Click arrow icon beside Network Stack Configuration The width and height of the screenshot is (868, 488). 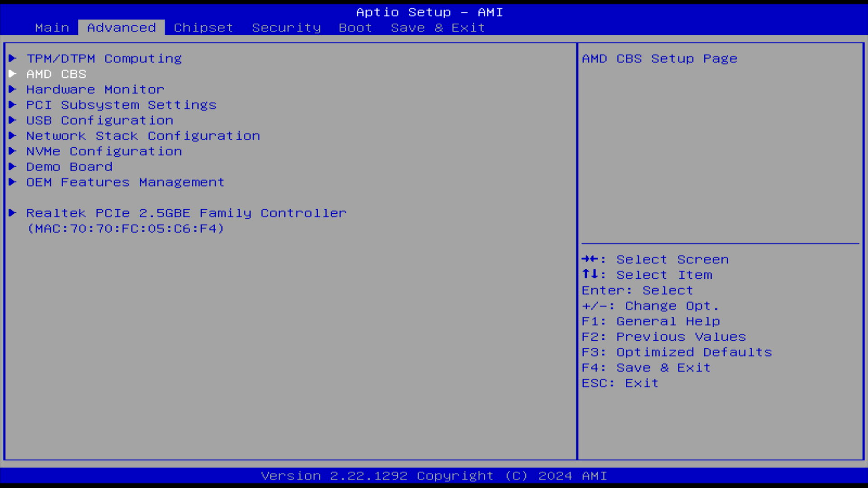(13, 136)
